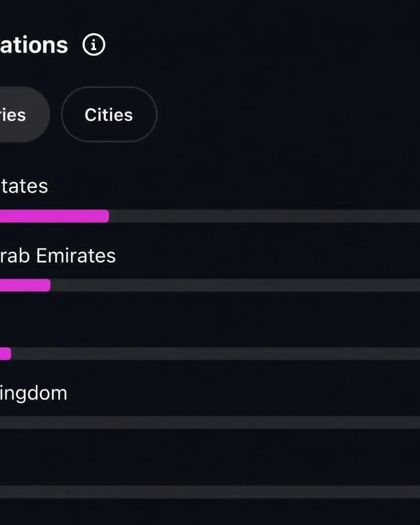This screenshot has width=420, height=525.
Task: Click the truncated 'ries' text in highlighted pill
Action: click(13, 115)
